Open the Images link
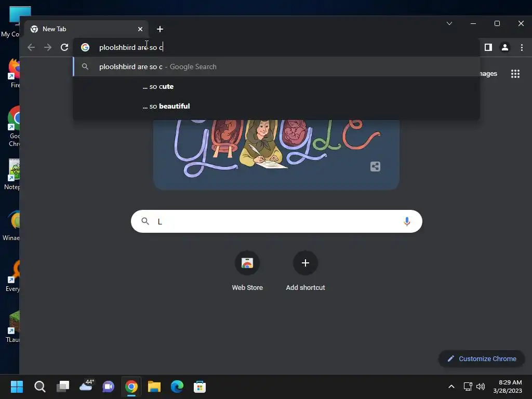 [488, 74]
